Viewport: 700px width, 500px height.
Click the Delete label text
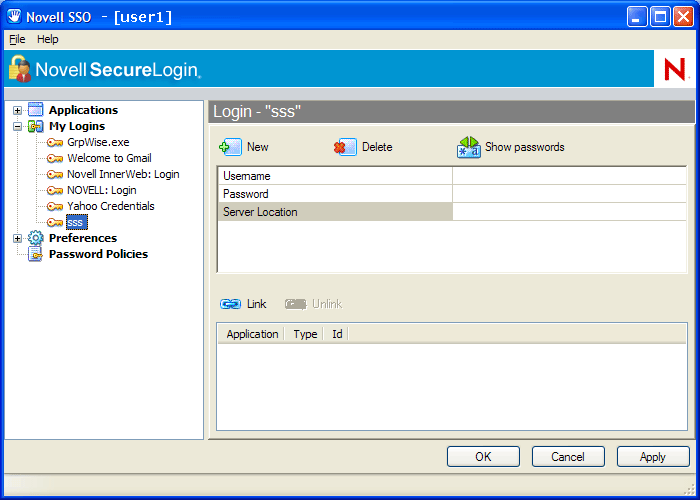(x=377, y=147)
